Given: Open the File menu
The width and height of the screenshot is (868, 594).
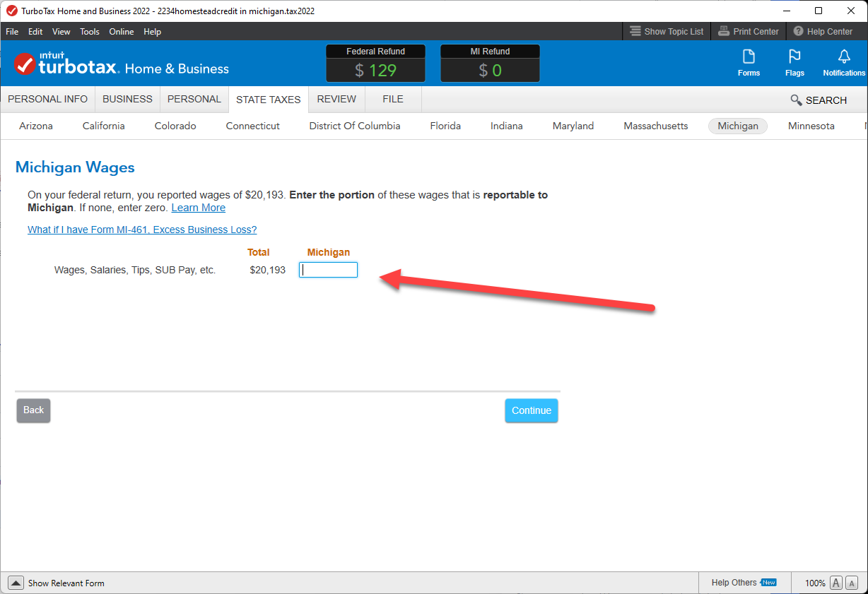Looking at the screenshot, I should click(x=12, y=32).
